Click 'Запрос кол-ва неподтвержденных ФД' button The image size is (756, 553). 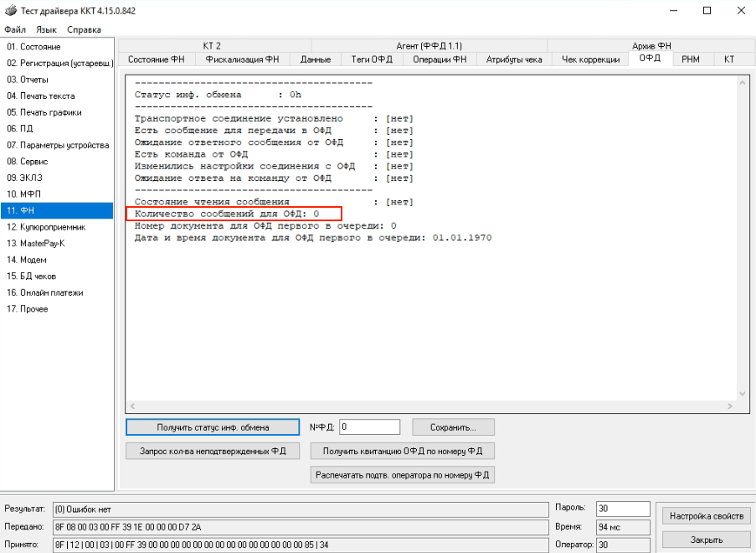pyautogui.click(x=213, y=451)
